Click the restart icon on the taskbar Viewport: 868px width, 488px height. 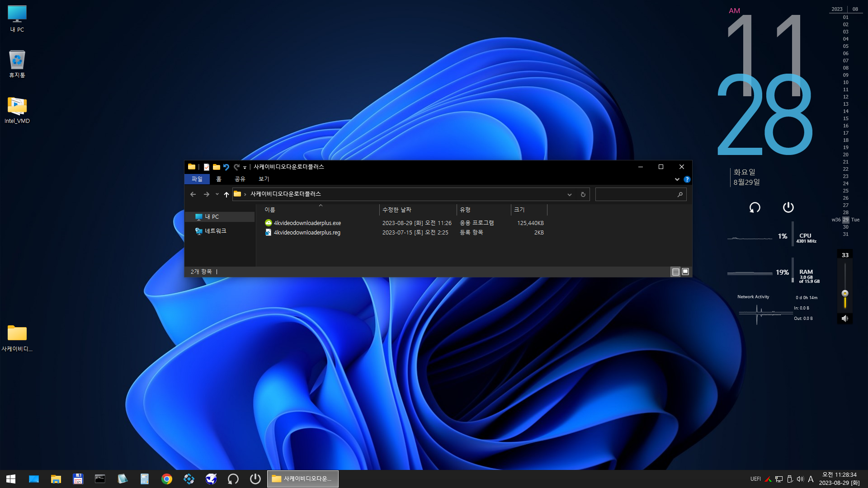(233, 479)
